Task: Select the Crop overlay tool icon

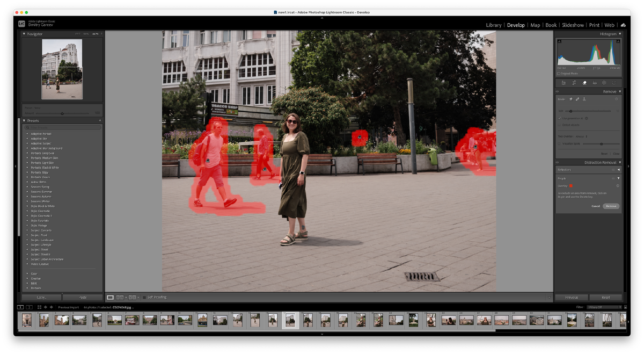Action: tap(574, 83)
